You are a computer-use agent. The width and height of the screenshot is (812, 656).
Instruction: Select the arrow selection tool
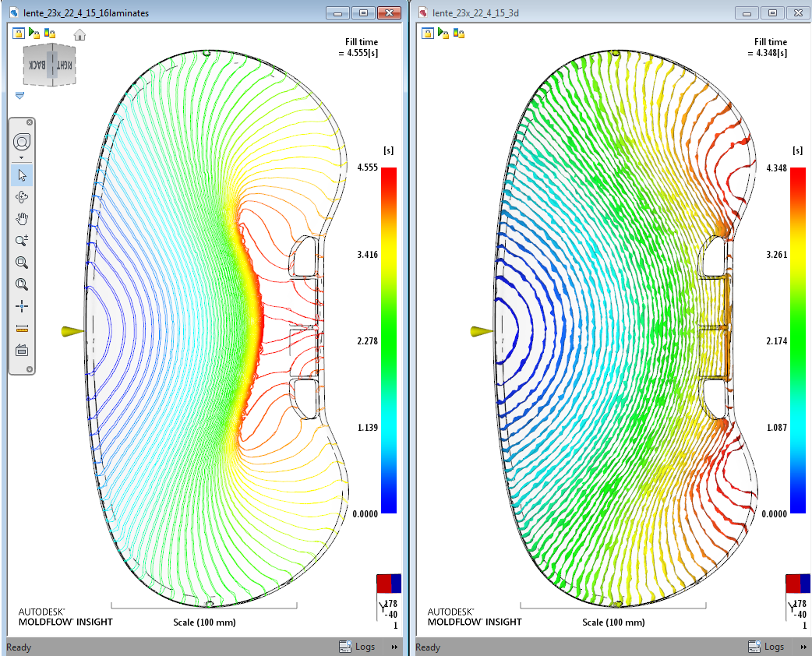(22, 175)
